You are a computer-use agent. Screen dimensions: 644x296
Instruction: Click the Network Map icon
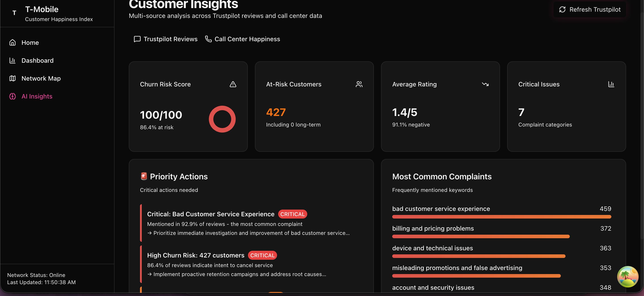click(13, 78)
